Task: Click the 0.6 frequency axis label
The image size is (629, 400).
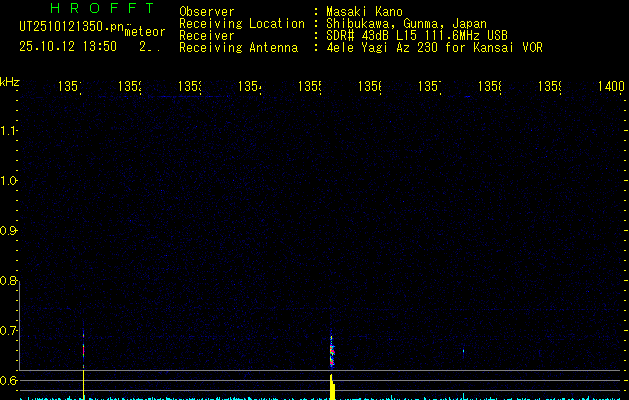Action: tap(9, 381)
